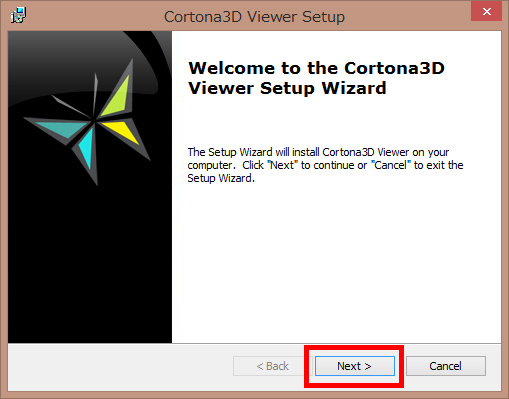The width and height of the screenshot is (509, 399).
Task: Open the installer icon system menu
Action: 18,15
